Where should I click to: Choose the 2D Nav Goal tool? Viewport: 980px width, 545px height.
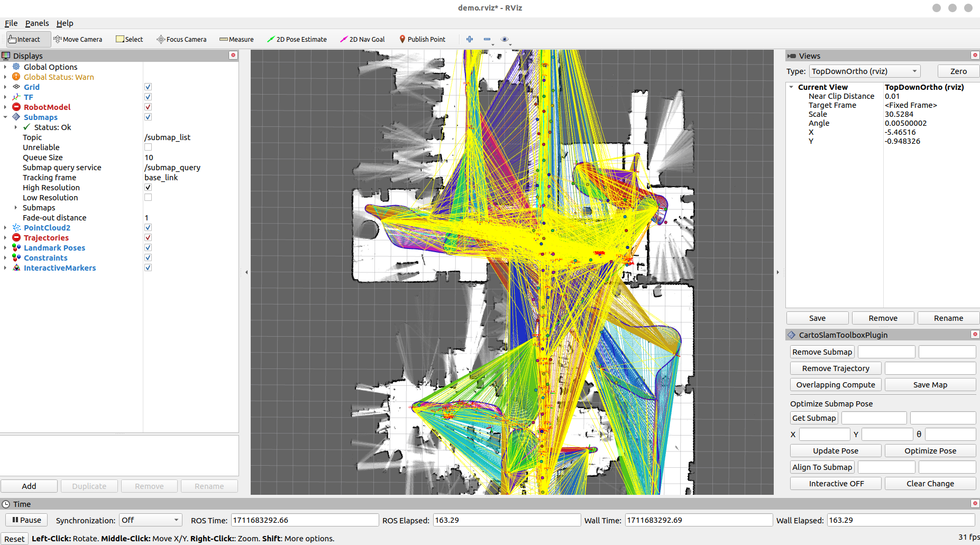(x=362, y=39)
